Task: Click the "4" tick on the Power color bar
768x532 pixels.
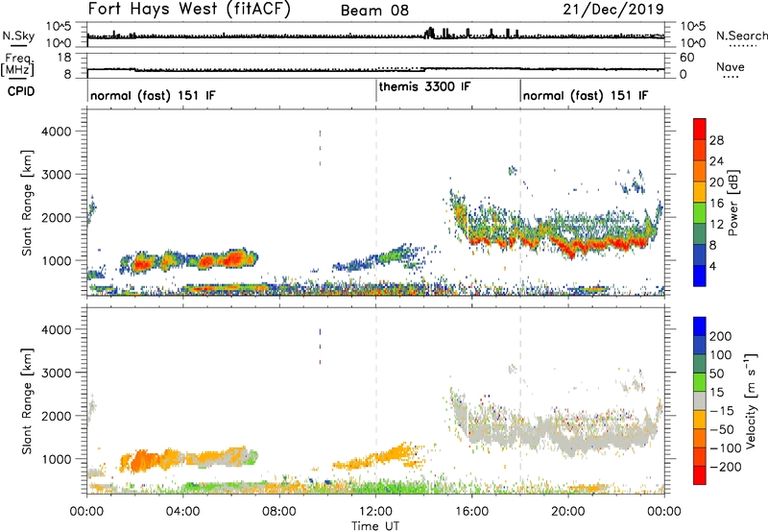Action: (x=712, y=267)
